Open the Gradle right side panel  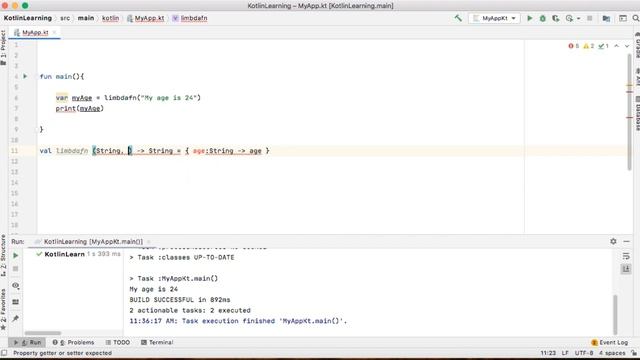point(637,45)
